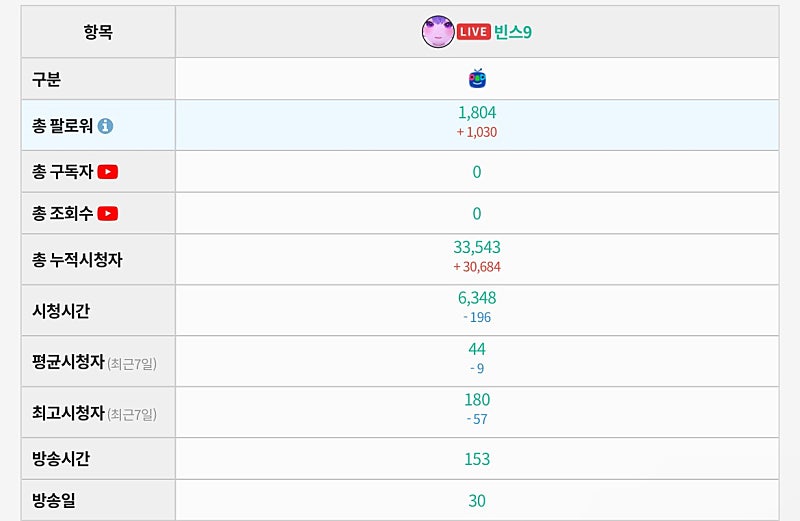
Task: Click the cumulative viewers change +30,684
Action: [477, 267]
